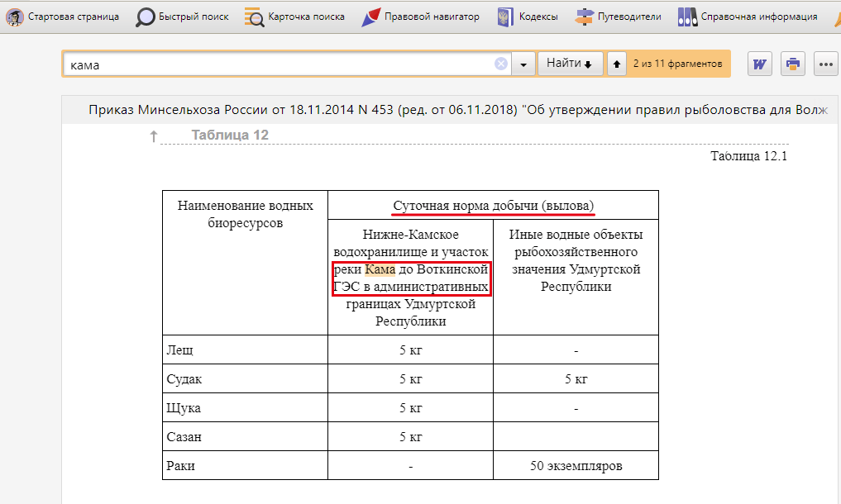Open Путеводители signpost icon
The height and width of the screenshot is (504, 841).
tap(585, 17)
